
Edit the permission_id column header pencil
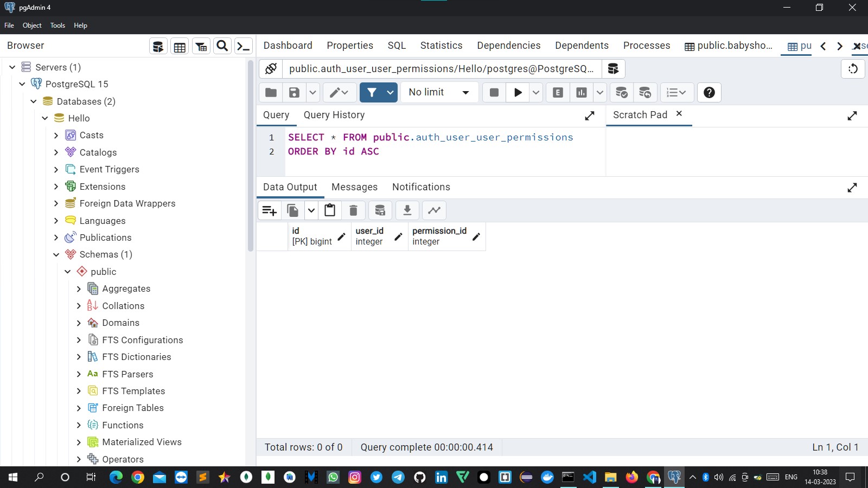click(476, 236)
